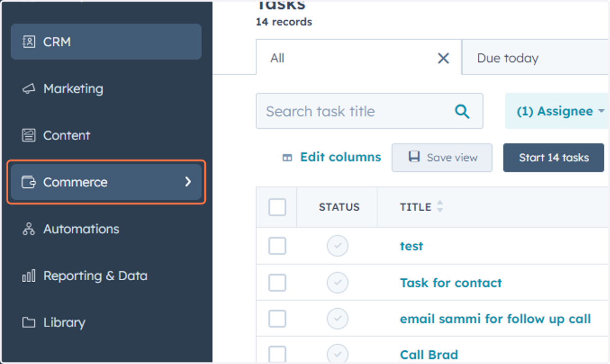
Task: Mark email sammi task as complete
Action: pyautogui.click(x=338, y=319)
